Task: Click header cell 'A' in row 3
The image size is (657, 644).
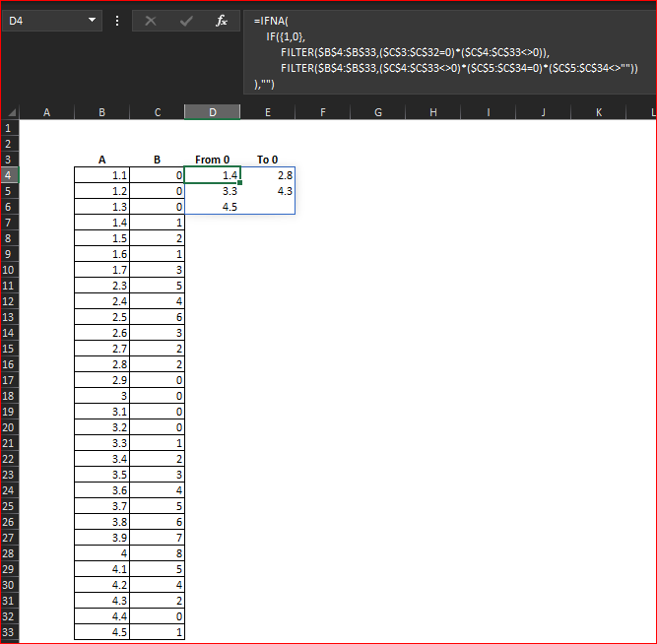Action: click(x=101, y=160)
